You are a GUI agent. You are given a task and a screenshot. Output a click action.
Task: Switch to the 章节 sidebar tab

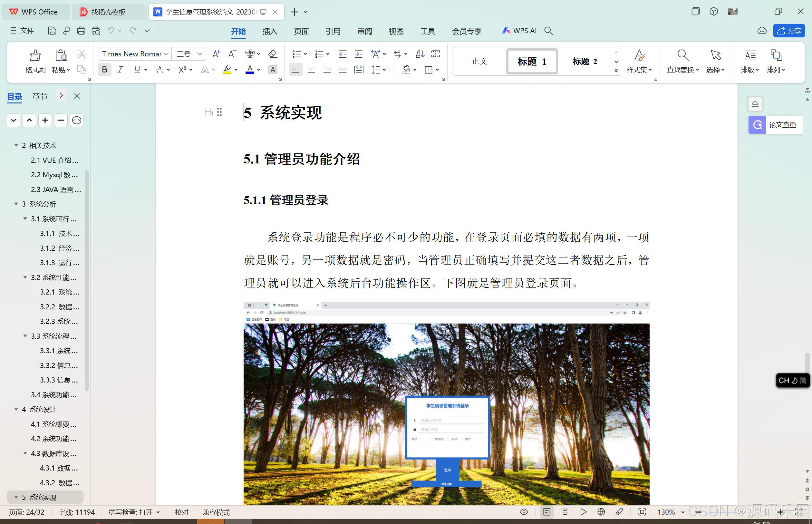(39, 96)
